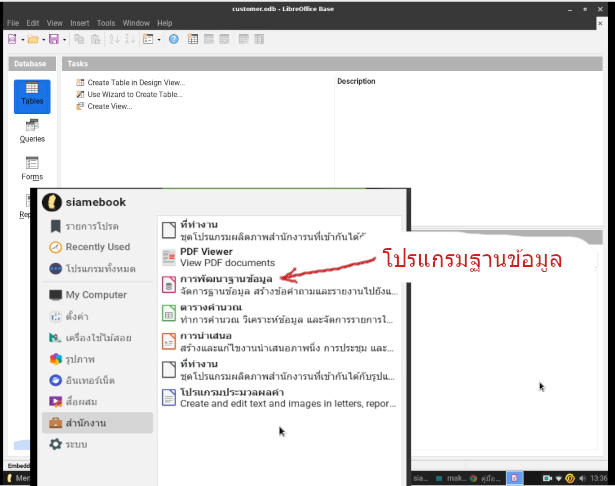The height and width of the screenshot is (486, 615).
Task: Click the camera recorder tray icon
Action: (x=547, y=478)
